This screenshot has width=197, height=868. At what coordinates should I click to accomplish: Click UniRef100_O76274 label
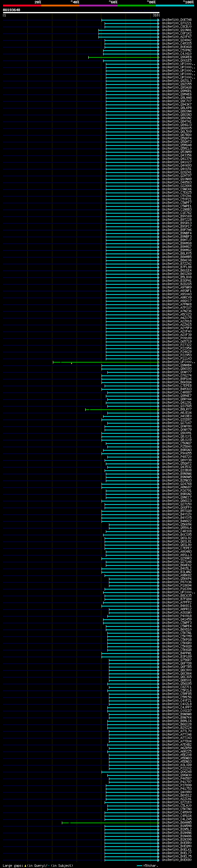[x=177, y=375]
